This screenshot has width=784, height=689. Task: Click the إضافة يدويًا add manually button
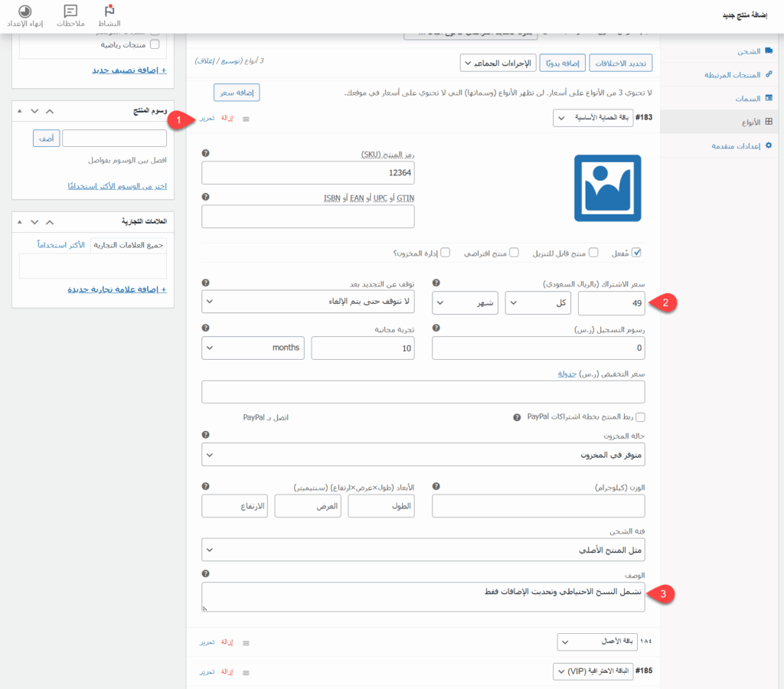[563, 63]
